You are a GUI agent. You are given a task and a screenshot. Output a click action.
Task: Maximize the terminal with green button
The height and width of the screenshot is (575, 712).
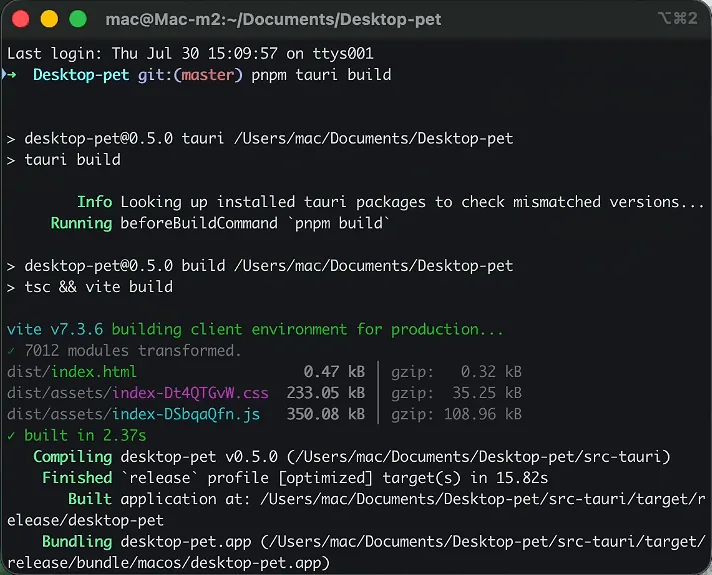tap(78, 19)
